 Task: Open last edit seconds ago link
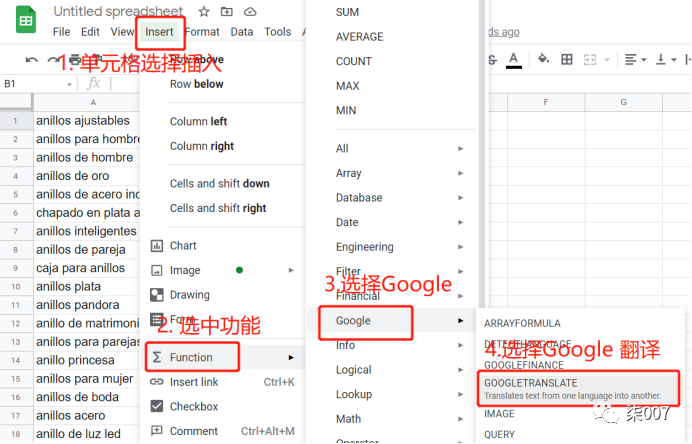click(504, 32)
